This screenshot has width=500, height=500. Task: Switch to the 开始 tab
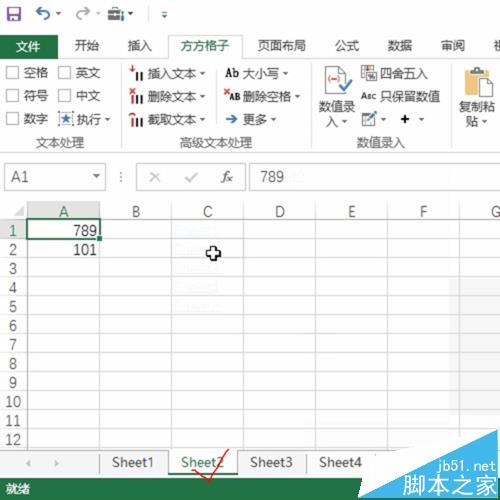86,46
